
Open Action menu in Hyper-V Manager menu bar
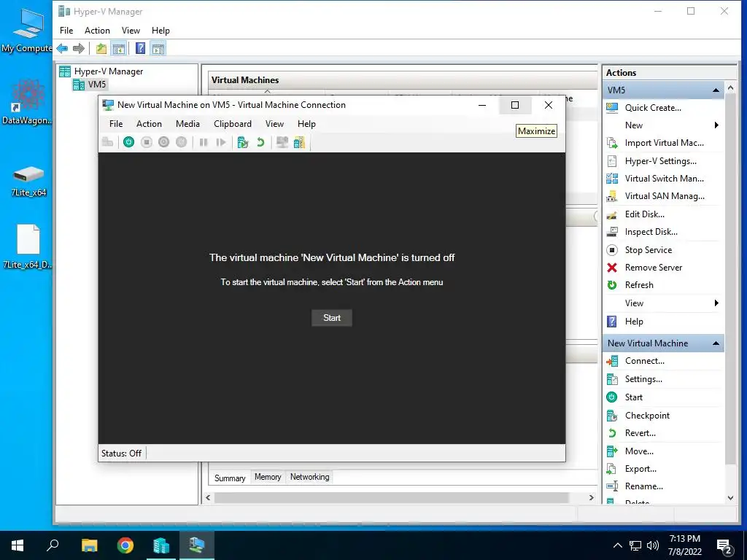click(97, 31)
